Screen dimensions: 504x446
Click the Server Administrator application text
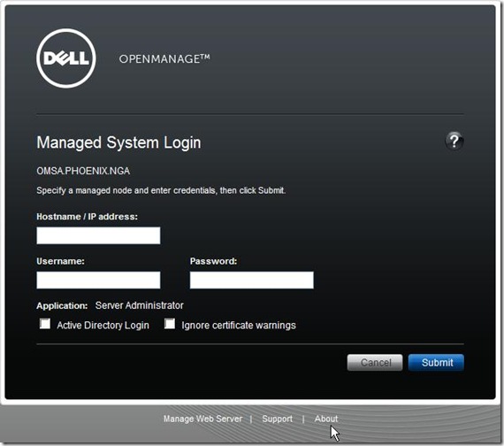139,305
